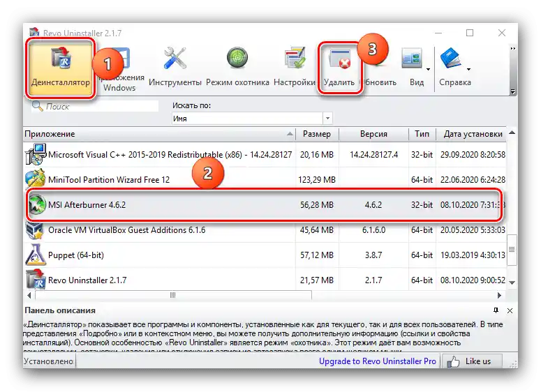
Task: Expand toolbar overflow chevron at right edge
Action: 512,49
